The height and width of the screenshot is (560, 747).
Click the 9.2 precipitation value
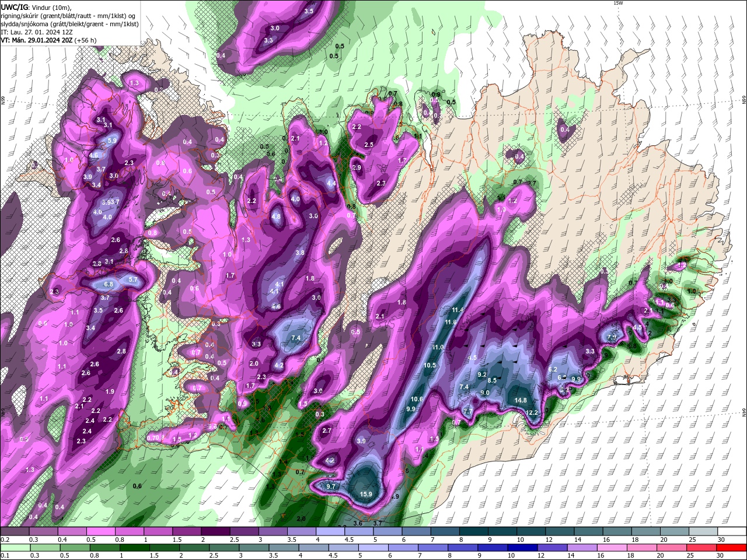coord(482,374)
